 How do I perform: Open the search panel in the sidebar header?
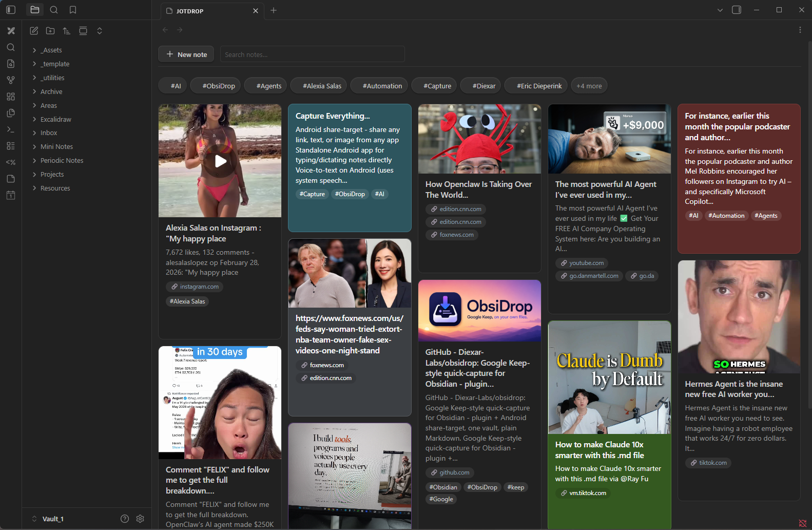(x=54, y=10)
